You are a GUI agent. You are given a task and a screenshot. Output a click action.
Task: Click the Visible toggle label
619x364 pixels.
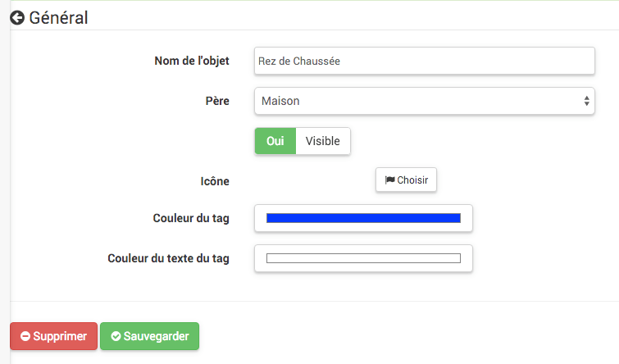point(322,141)
